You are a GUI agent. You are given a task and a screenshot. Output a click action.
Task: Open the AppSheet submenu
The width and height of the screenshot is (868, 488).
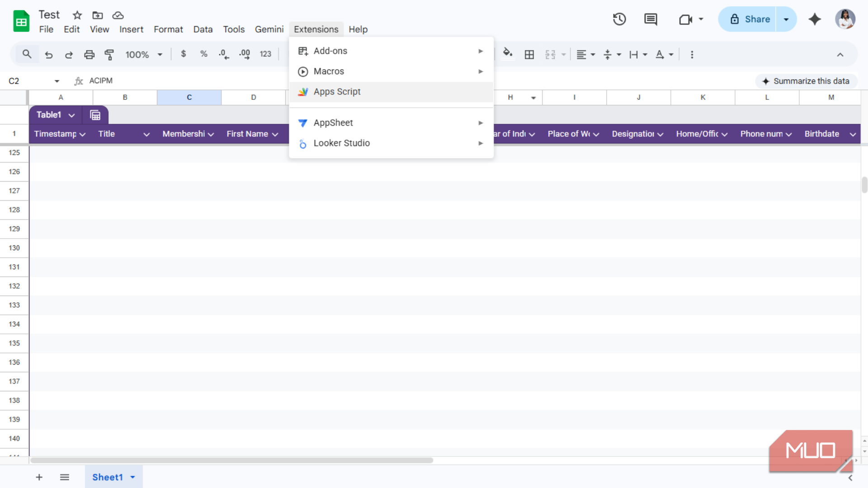[391, 123]
